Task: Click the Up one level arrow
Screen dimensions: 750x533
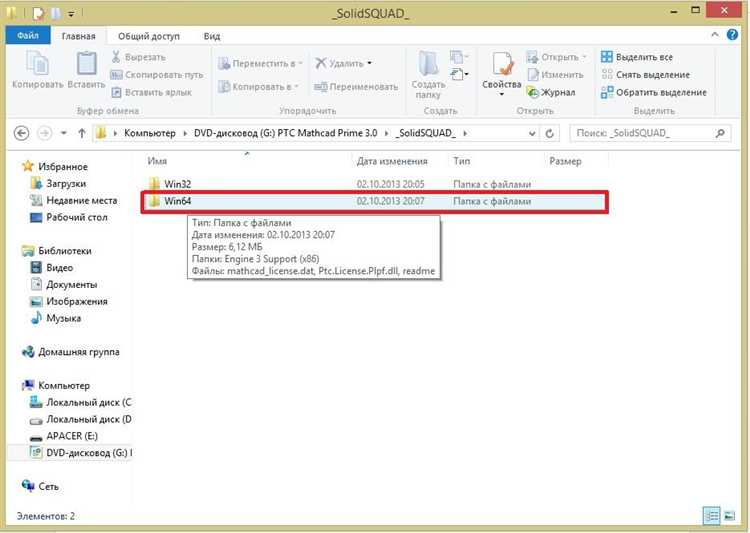Action: pyautogui.click(x=82, y=133)
